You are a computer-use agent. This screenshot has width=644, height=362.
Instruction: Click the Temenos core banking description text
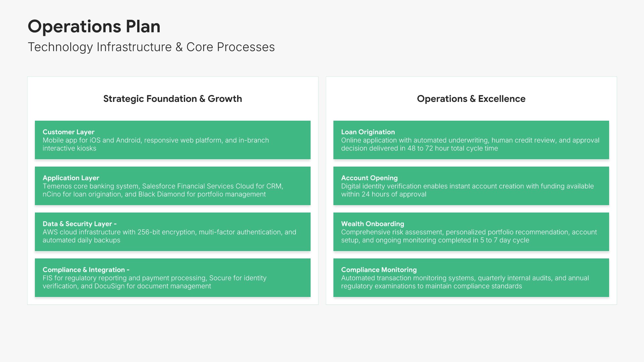163,190
